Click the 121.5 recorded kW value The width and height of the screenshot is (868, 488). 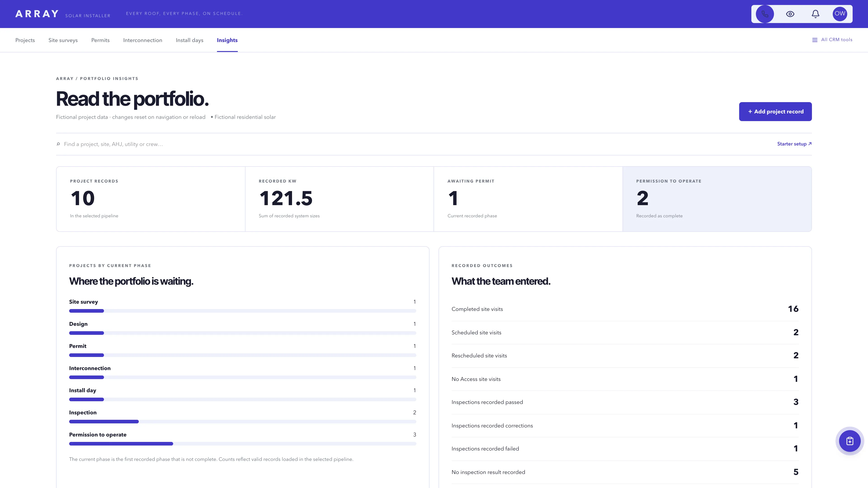[286, 198]
